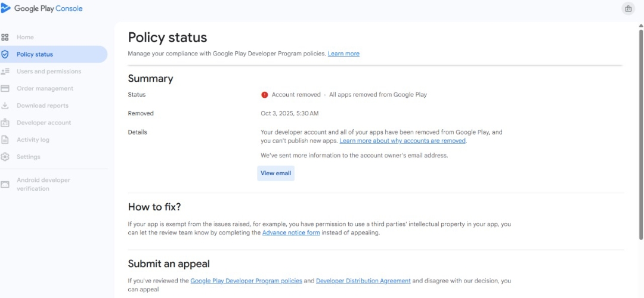Click the Settings gear icon

coord(5,157)
